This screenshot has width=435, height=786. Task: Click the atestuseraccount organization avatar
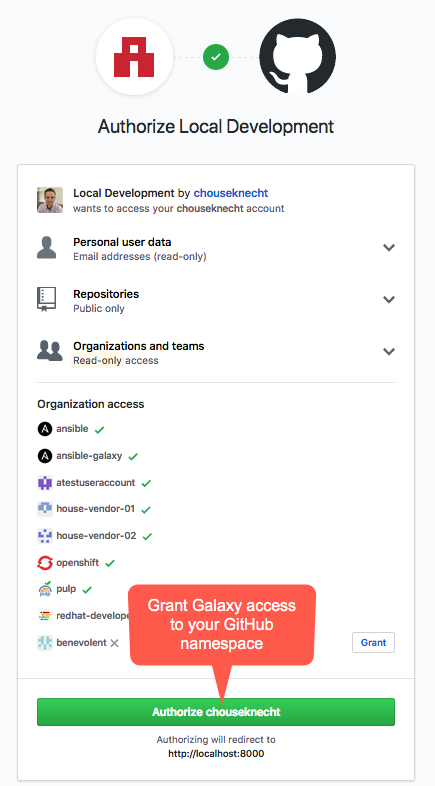point(45,483)
